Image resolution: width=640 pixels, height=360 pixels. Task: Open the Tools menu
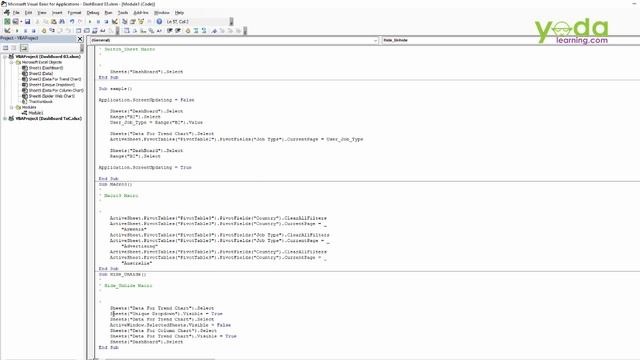(122, 13)
